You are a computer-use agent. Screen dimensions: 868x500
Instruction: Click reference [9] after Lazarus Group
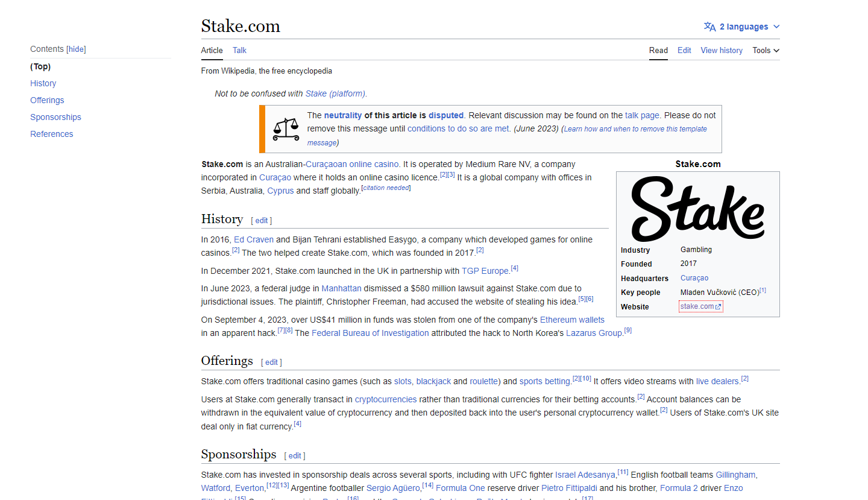[x=627, y=331]
